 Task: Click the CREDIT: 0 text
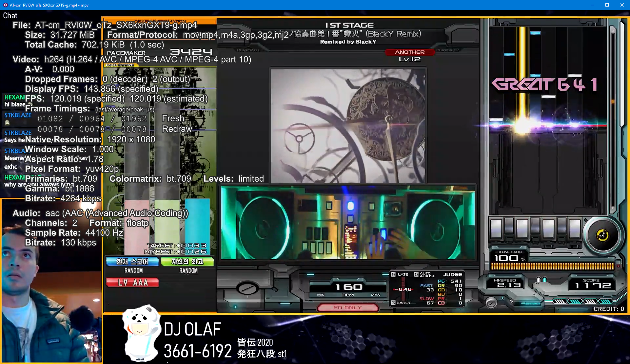point(609,309)
